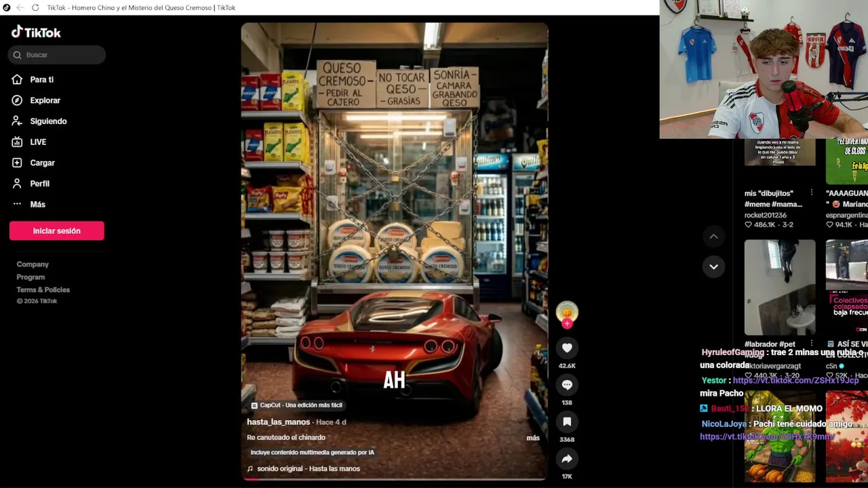This screenshot has height=488, width=868.
Task: Open the Company footer link
Action: (33, 264)
